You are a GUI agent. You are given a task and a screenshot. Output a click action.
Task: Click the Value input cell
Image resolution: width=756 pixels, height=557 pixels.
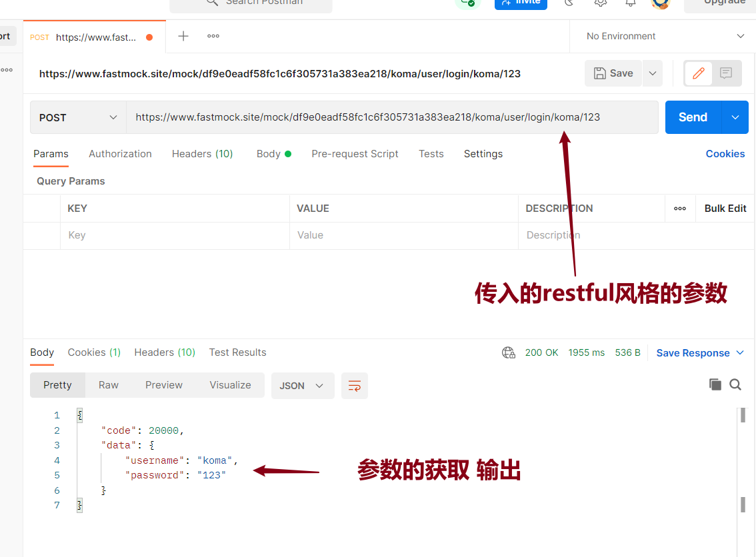point(403,235)
